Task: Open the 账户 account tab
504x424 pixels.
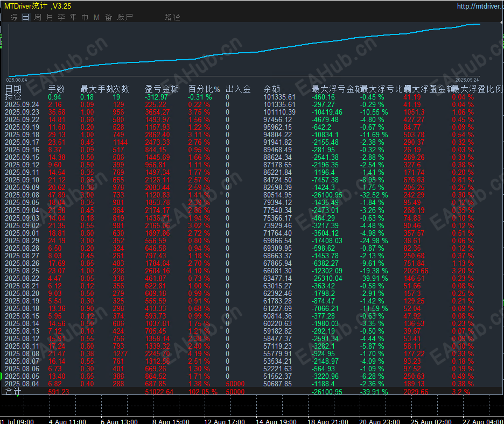Action: coord(125,17)
